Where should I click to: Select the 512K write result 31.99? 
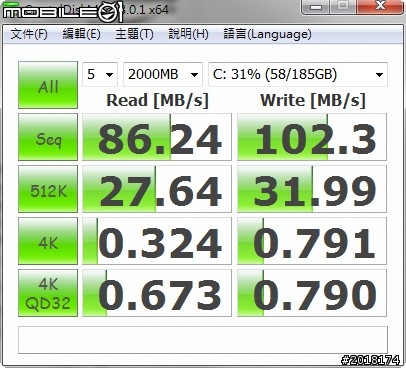312,189
